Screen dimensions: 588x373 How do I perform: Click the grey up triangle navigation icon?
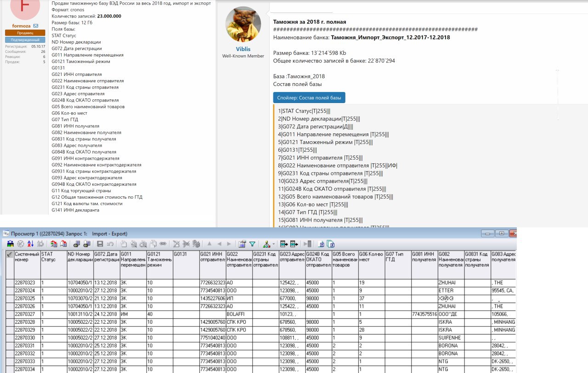[209, 244]
